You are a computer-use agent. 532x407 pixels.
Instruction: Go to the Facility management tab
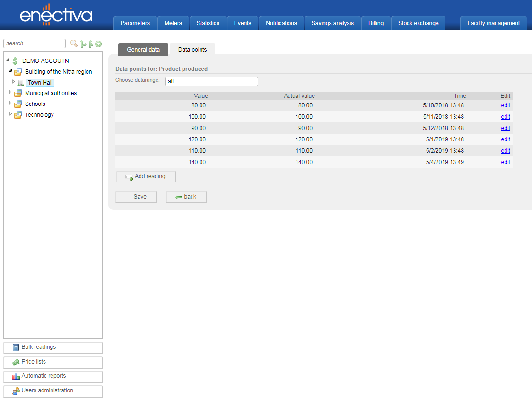[493, 23]
